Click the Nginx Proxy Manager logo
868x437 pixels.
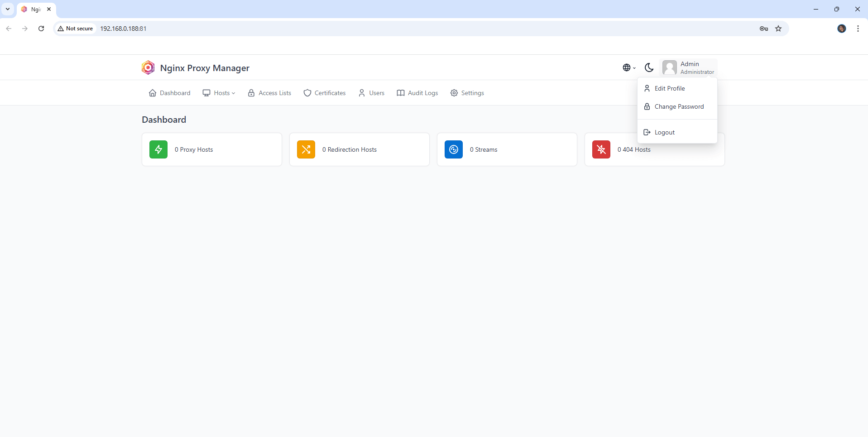[148, 67]
